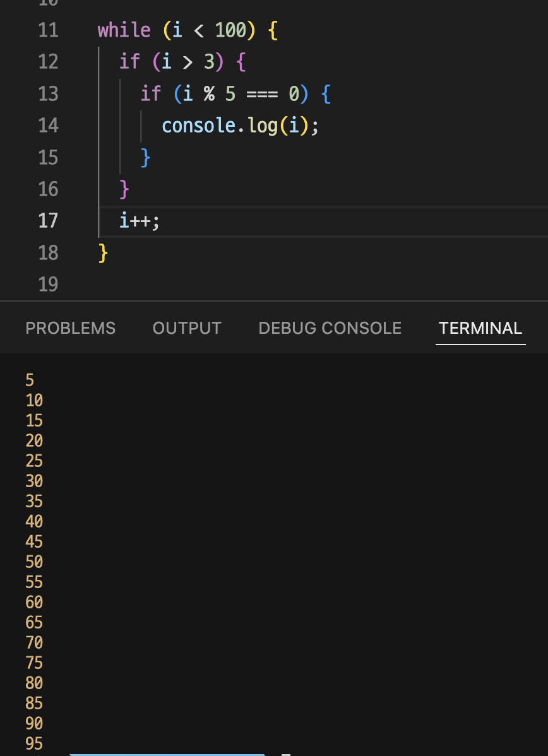Click terminal output value '85'
Viewport: 548px width, 756px height.
click(x=34, y=704)
